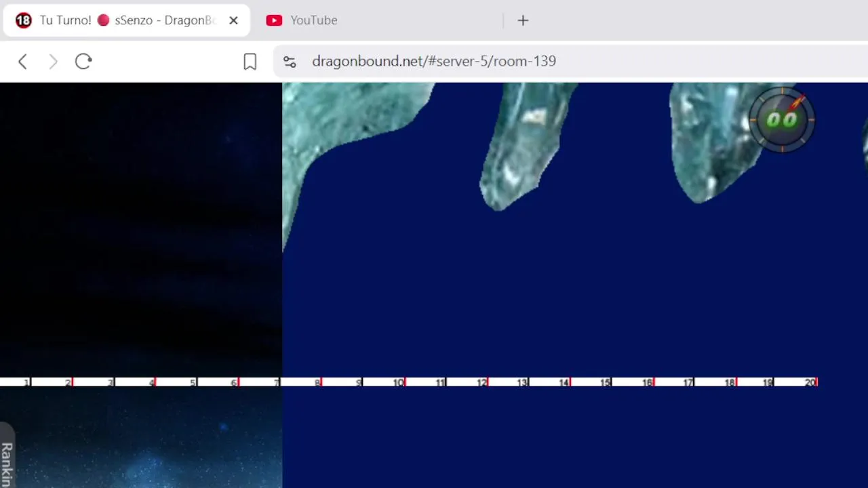Click ruler mark 20
Viewport: 868px width, 488px height.
810,382
